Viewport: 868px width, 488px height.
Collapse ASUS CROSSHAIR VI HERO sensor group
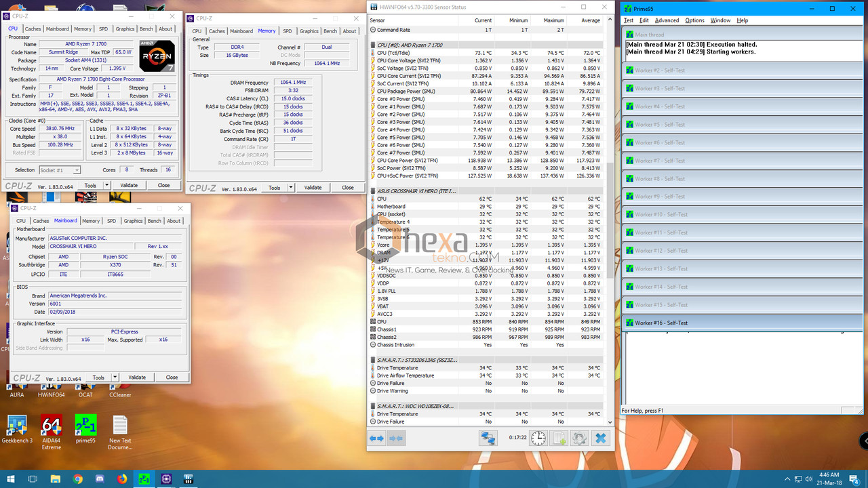coord(374,191)
